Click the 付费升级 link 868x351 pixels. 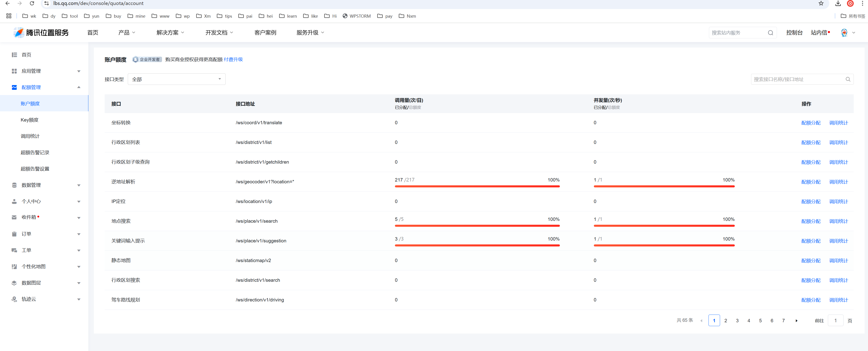233,60
